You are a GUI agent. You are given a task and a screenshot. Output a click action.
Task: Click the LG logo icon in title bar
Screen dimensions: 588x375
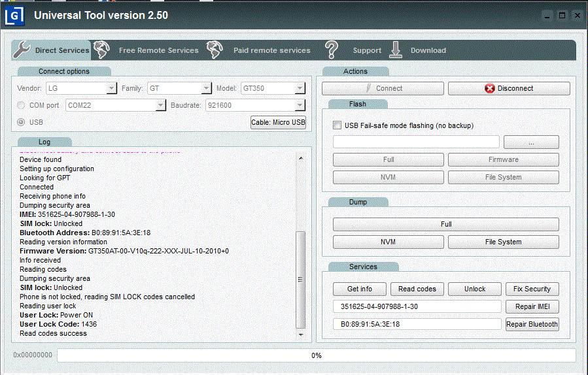[14, 16]
